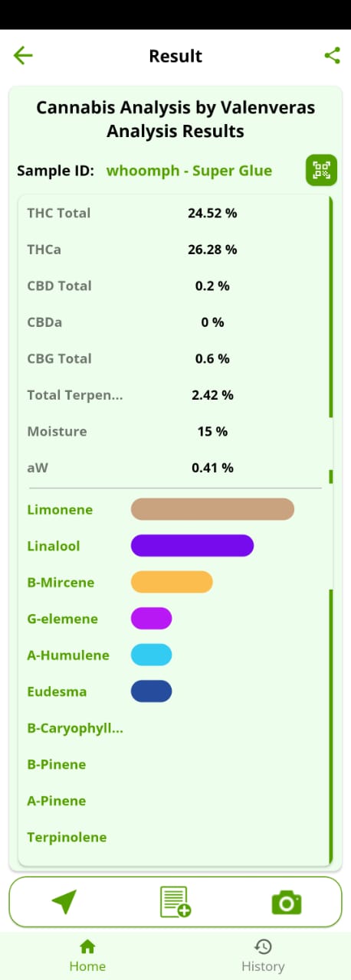Tap the Home house icon
The width and height of the screenshot is (351, 980).
(x=87, y=946)
